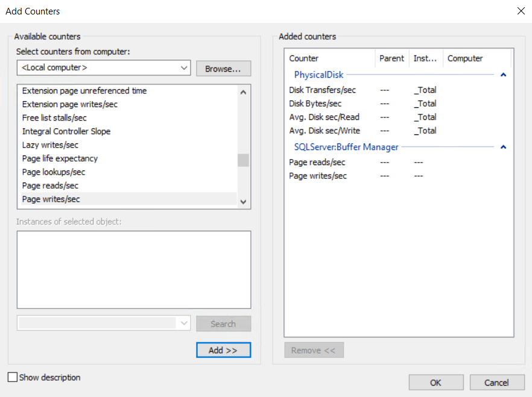This screenshot has width=532, height=397.
Task: Collapse the SQLServer:Buffer Manager group chevron
Action: [x=504, y=147]
